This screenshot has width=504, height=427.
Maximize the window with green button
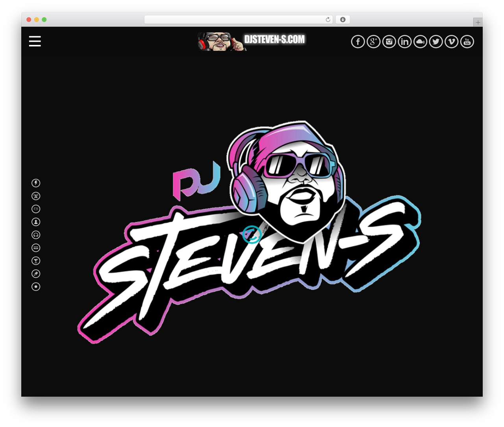[44, 20]
